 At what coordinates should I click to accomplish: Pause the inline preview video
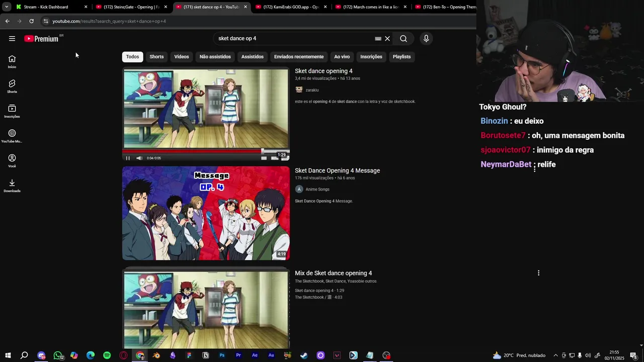(128, 158)
